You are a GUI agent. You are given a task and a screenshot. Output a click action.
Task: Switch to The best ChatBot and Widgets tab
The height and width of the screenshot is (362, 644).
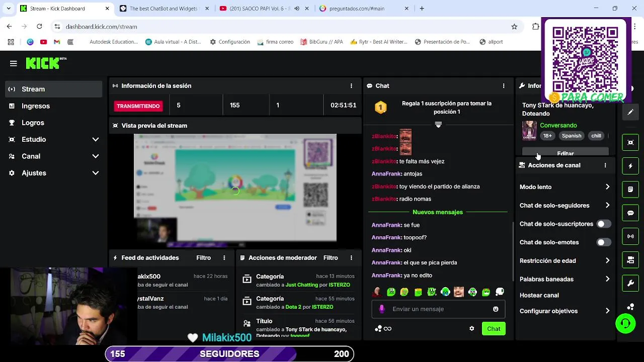tap(164, 9)
